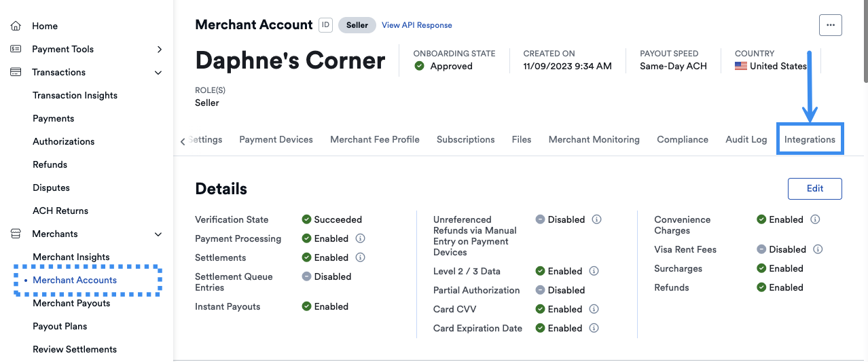Screen dimensions: 868x362
Task: Select Merchant Accounts in sidebar
Action: point(75,280)
